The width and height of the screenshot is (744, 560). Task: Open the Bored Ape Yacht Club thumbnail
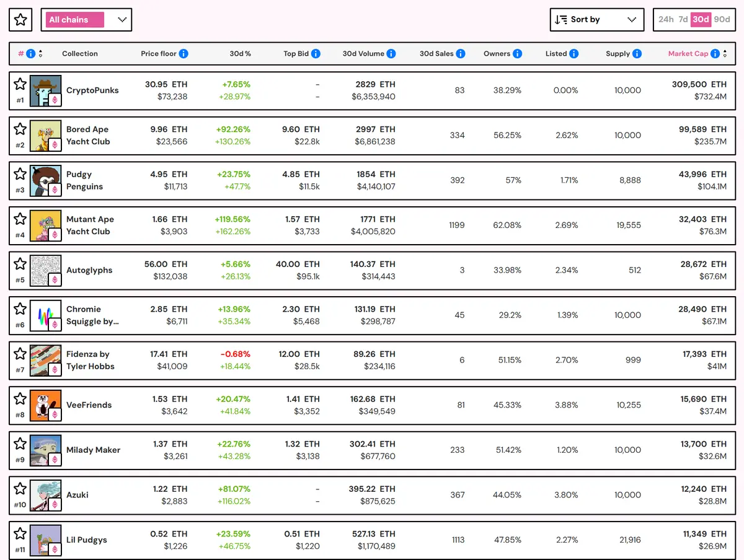45,136
